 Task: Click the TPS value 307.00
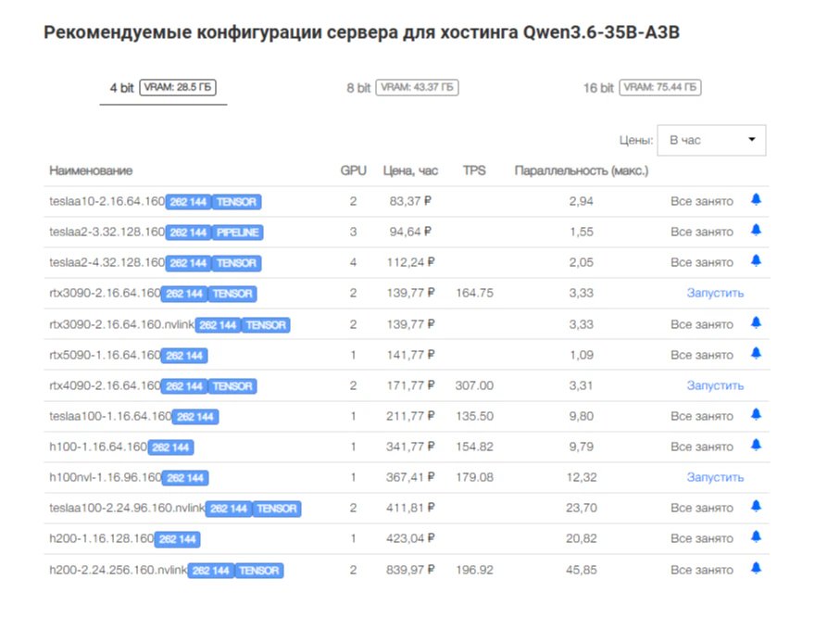coord(475,384)
